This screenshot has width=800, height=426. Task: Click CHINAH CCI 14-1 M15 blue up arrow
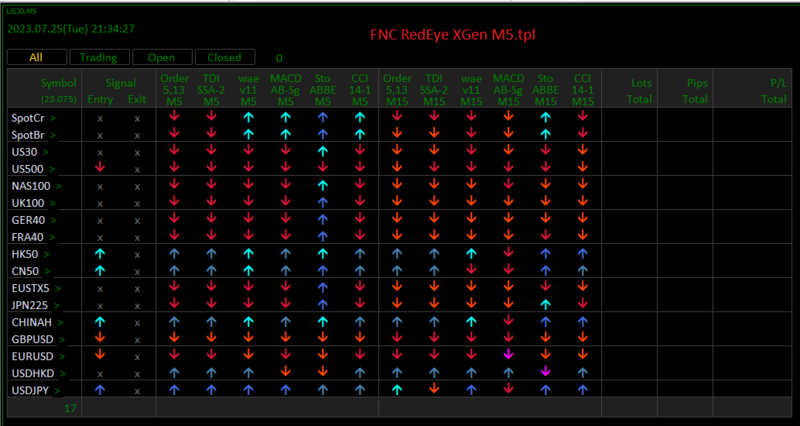(583, 321)
